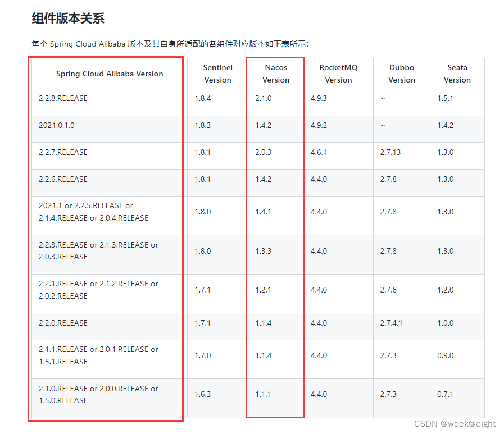504x434 pixels.
Task: Click Nacos value '1.1.1'
Action: (264, 394)
